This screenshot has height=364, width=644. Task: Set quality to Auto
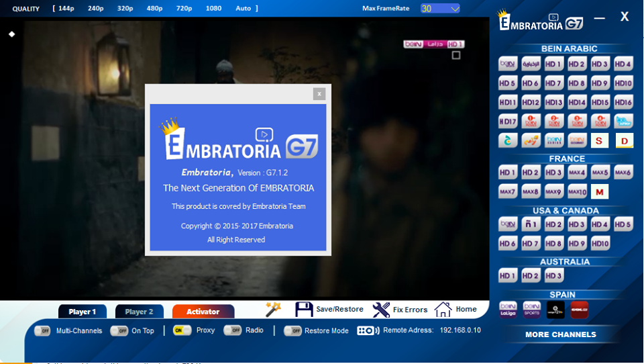tap(243, 8)
